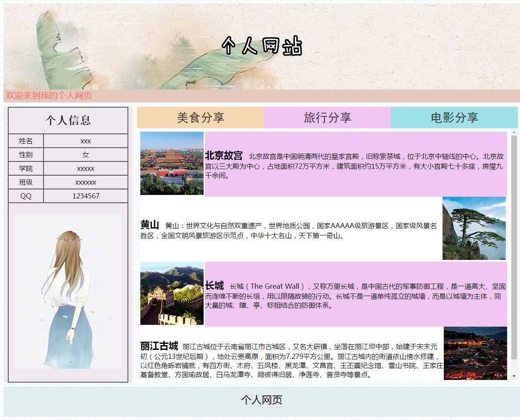Screen dimensions: 520x420
Task: Click the 欢迎来到我的个人网页 welcome text
Action: point(49,96)
